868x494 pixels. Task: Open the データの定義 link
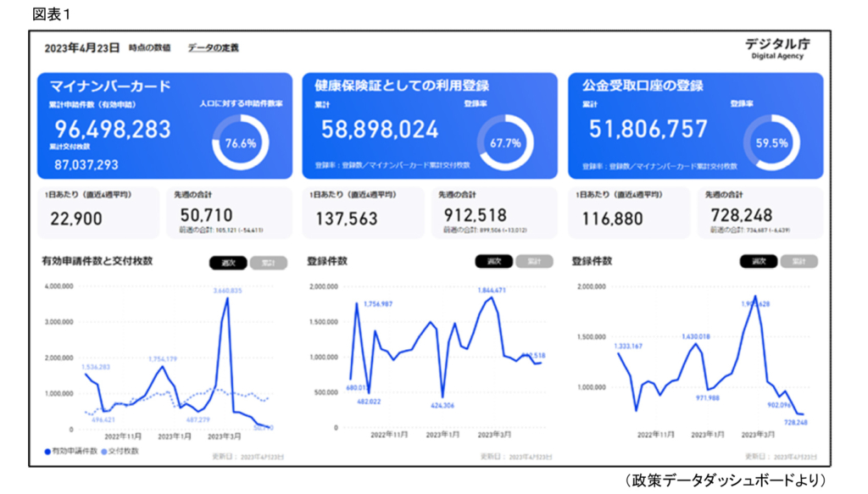[213, 48]
